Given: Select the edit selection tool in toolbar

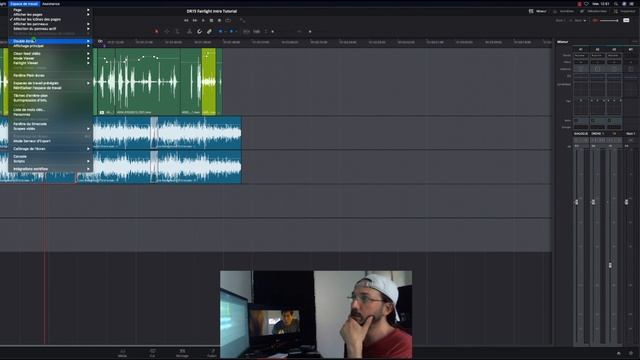Looking at the screenshot, I should pyautogui.click(x=177, y=31).
